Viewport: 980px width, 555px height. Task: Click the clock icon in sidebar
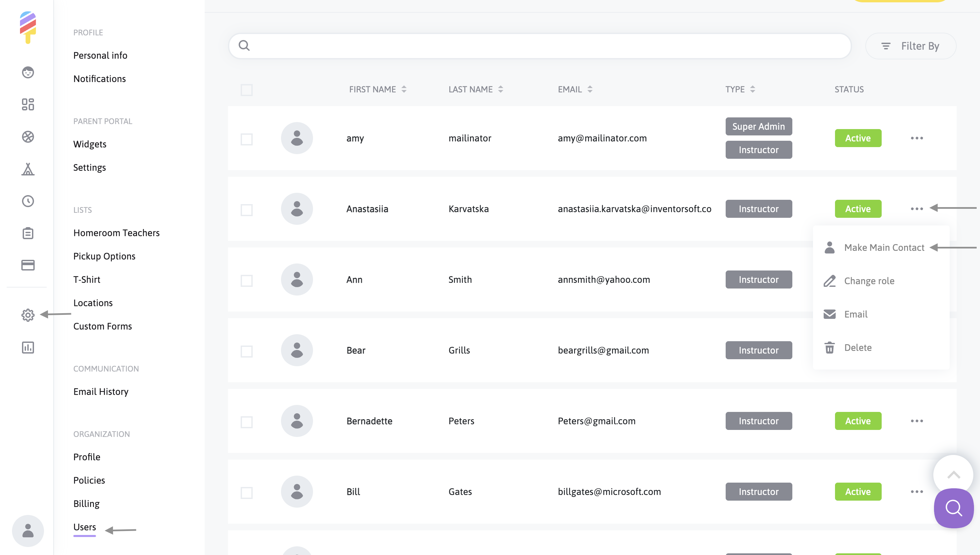pos(28,201)
